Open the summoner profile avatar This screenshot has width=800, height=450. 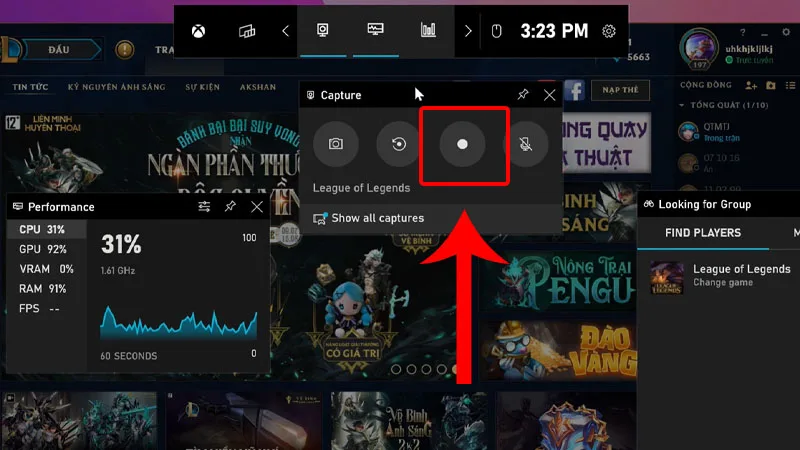pos(698,48)
